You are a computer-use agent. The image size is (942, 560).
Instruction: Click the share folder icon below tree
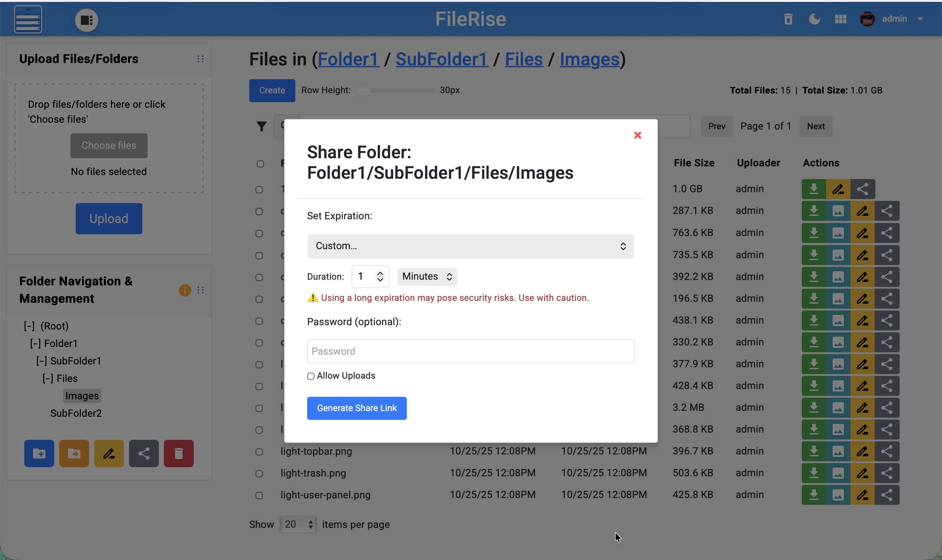[x=144, y=453]
